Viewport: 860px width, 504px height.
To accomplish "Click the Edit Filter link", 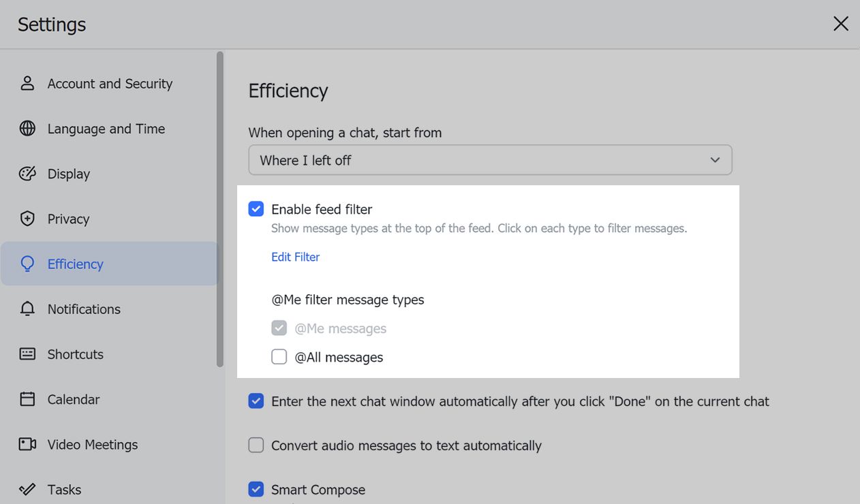I will (294, 257).
